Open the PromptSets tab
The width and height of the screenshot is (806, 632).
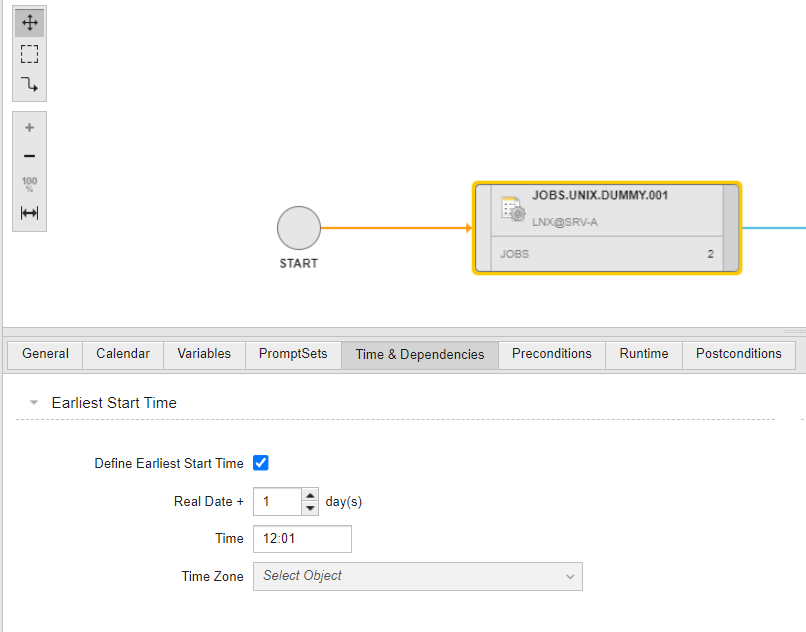point(292,354)
